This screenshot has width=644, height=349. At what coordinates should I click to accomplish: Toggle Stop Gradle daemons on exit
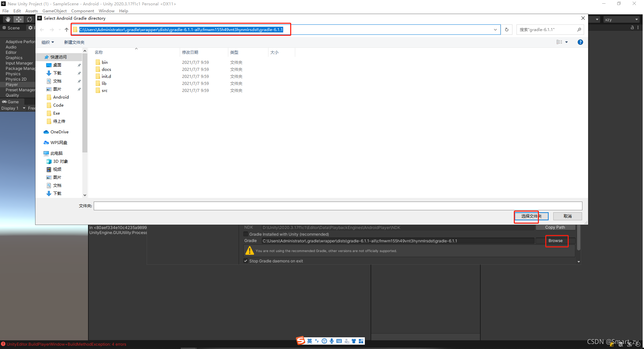tap(246, 261)
